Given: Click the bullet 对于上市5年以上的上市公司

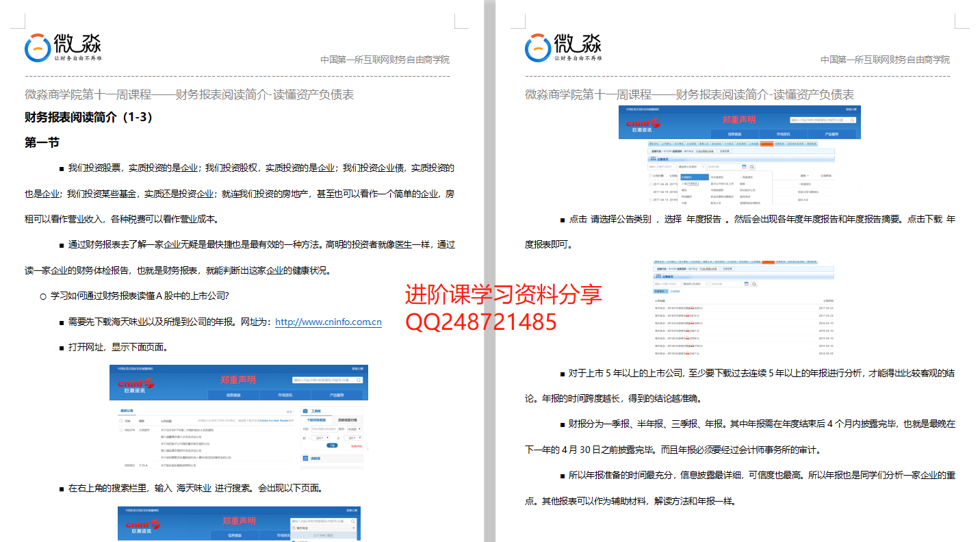Looking at the screenshot, I should point(757,373).
